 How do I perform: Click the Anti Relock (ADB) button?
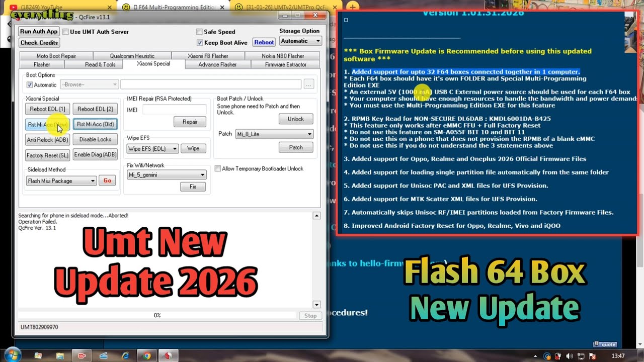tap(47, 140)
